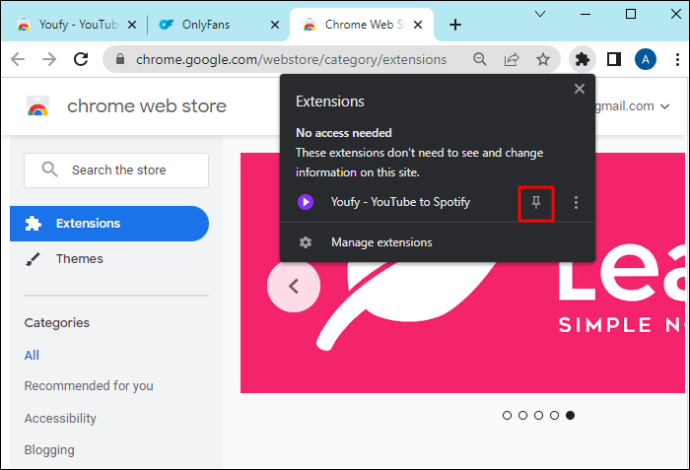Close the Chrome Web Store tab

point(418,25)
